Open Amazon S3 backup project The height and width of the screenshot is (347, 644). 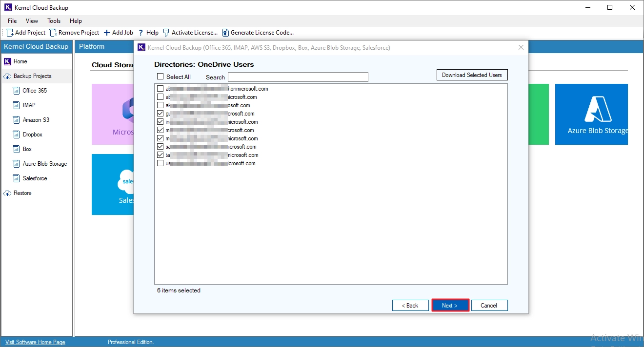tap(36, 120)
